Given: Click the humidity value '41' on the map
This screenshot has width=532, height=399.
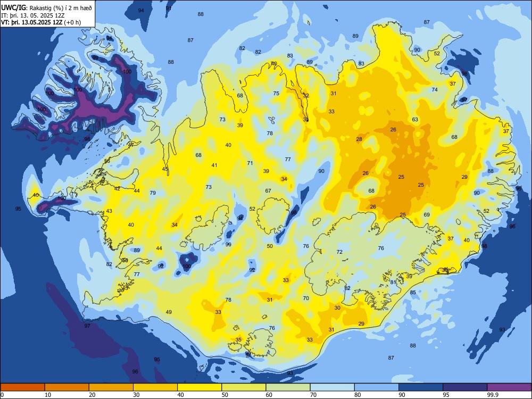Looking at the screenshot, I should 214,165.
